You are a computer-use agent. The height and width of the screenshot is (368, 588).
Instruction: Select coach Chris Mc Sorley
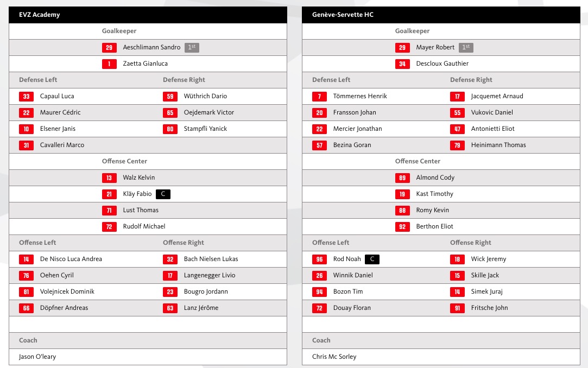pos(334,357)
